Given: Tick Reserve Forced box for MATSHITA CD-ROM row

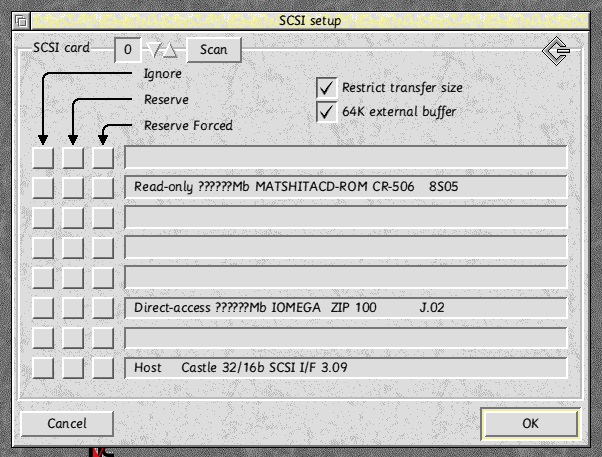Looking at the screenshot, I should pyautogui.click(x=103, y=187).
